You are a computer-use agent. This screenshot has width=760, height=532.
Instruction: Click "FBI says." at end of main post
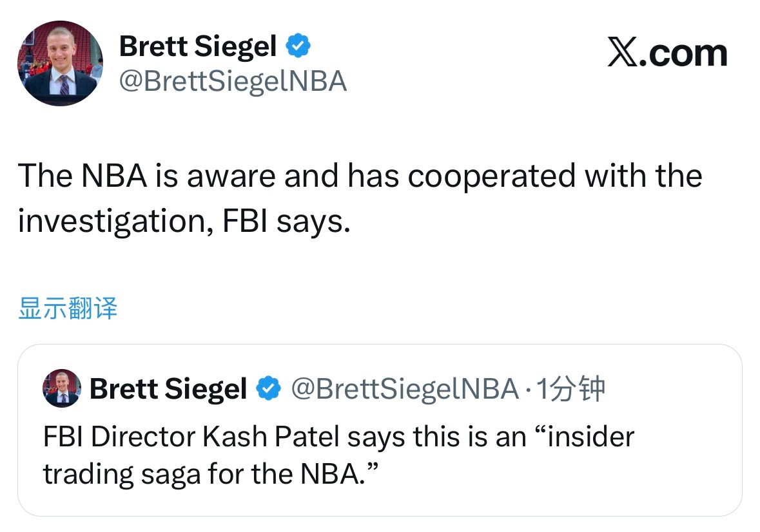click(287, 222)
